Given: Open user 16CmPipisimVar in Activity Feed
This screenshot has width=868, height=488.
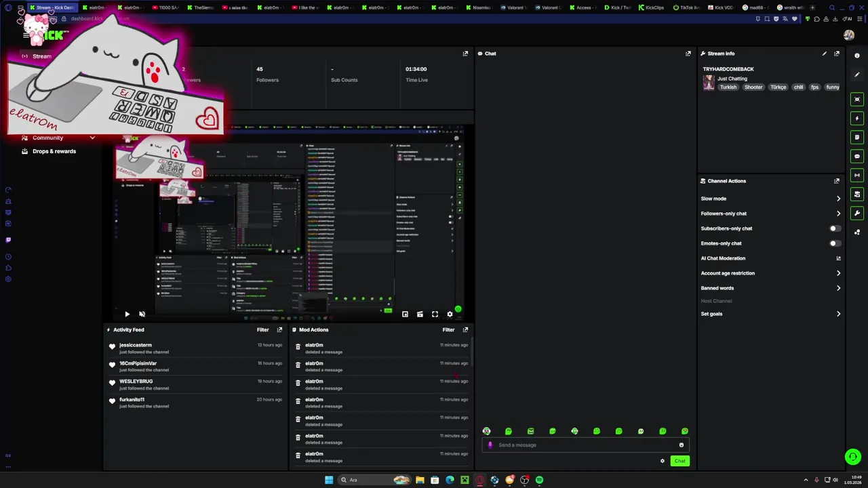Looking at the screenshot, I should (x=138, y=363).
